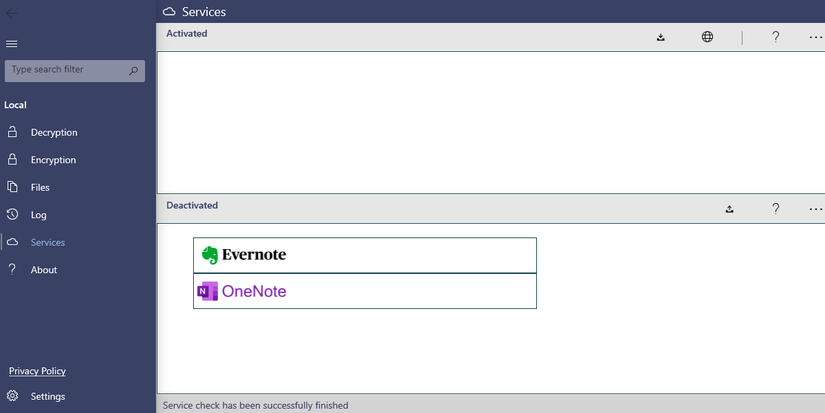Select the Evernote service tile
Image resolution: width=825 pixels, height=413 pixels.
[364, 255]
